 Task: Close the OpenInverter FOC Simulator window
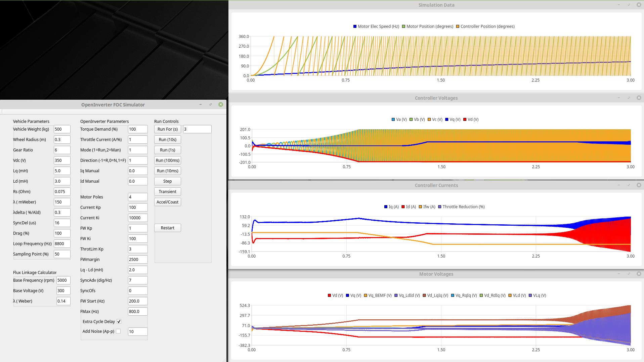click(x=221, y=104)
